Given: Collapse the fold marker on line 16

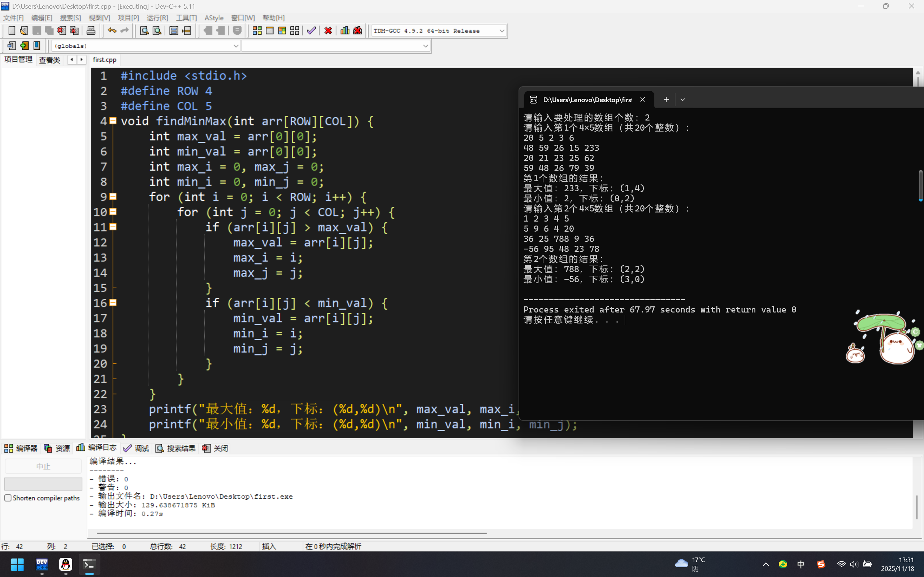Looking at the screenshot, I should tap(113, 303).
